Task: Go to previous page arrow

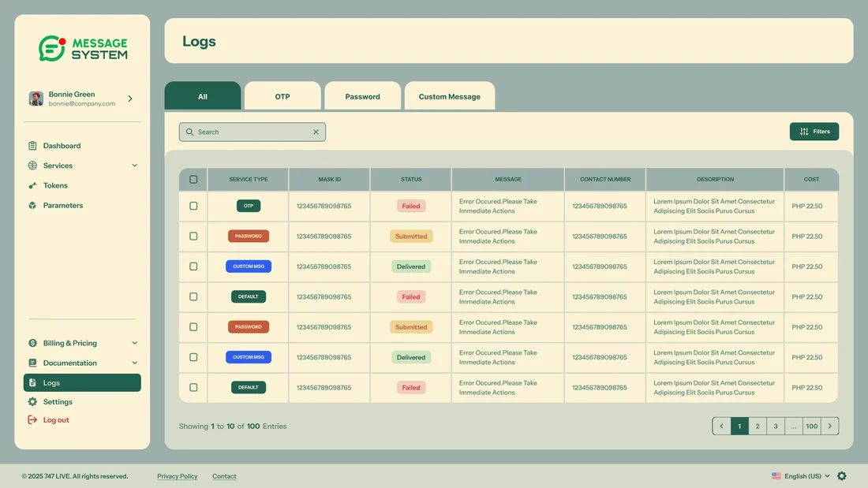Action: tap(721, 426)
